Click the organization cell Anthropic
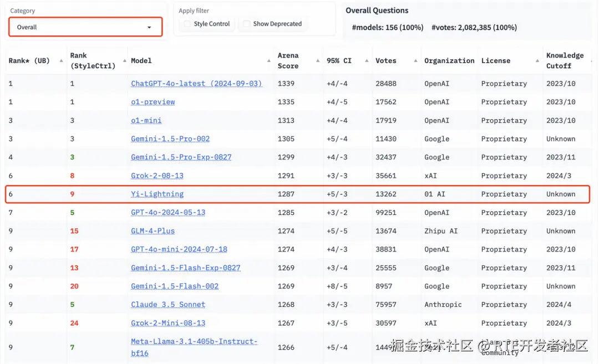The image size is (599, 364). [x=443, y=305]
